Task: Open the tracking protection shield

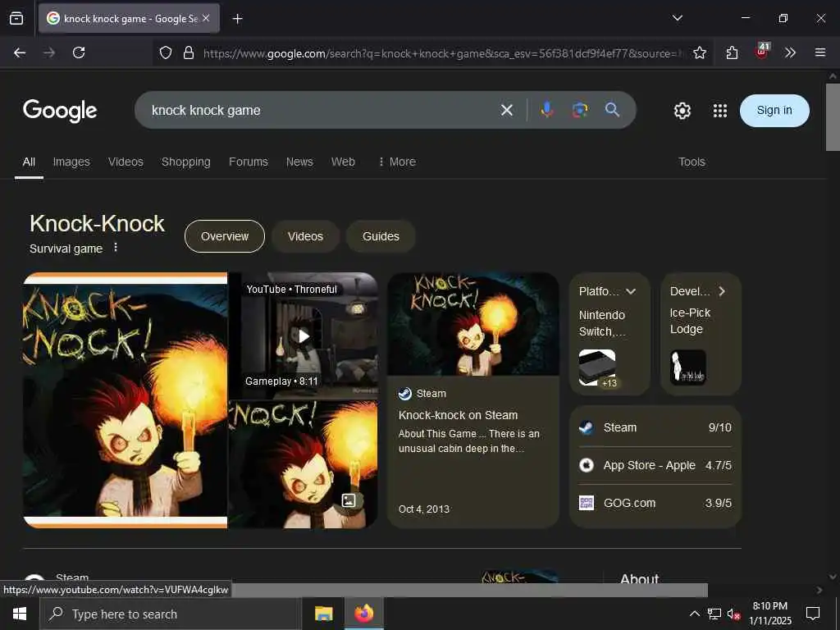Action: (166, 52)
